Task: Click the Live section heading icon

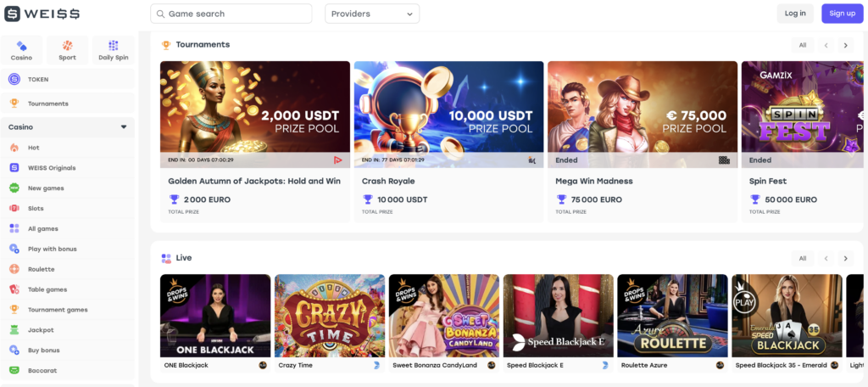Action: 166,258
